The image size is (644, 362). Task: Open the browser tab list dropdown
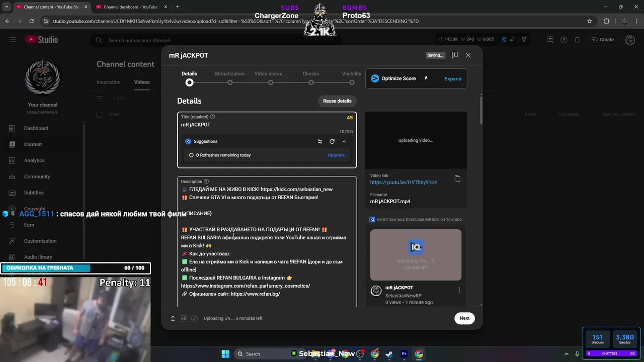(7, 7)
